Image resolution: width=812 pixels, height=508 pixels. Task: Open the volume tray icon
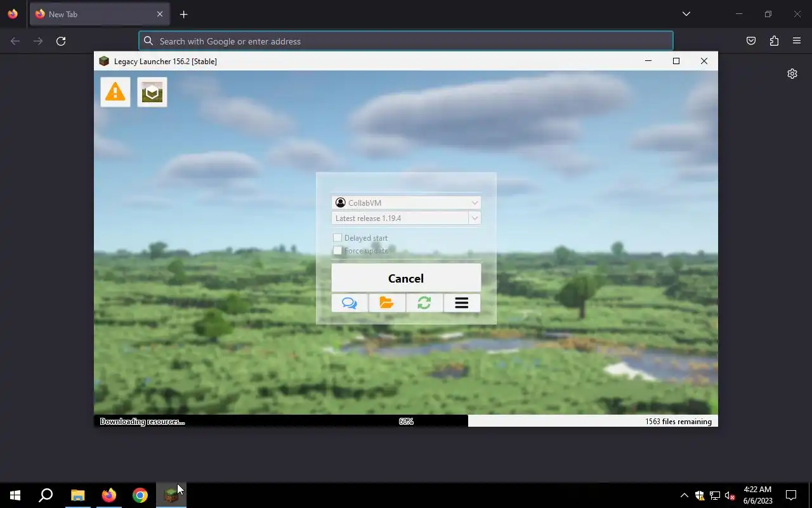click(730, 495)
